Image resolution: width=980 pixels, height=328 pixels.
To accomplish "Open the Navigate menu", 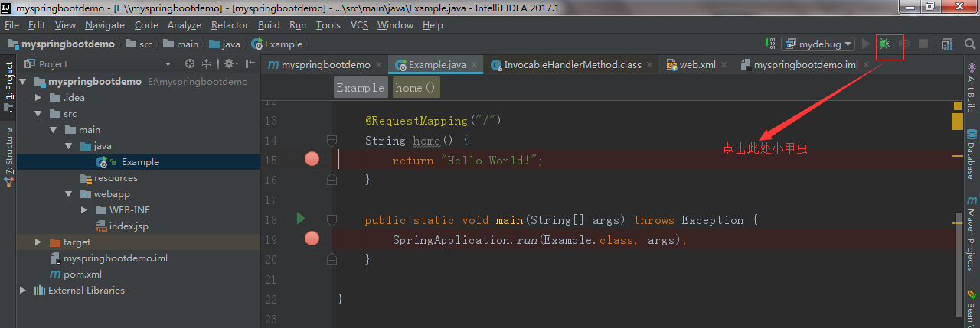I will [x=105, y=25].
